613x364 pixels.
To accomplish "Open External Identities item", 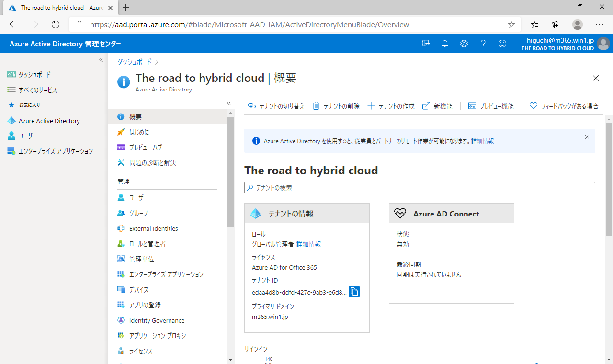I will pos(167,228).
